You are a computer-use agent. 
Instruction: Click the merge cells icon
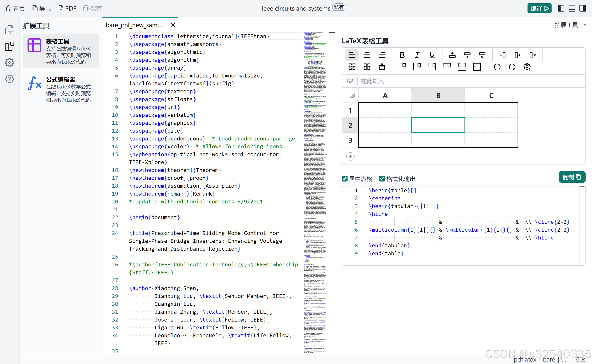(x=352, y=67)
